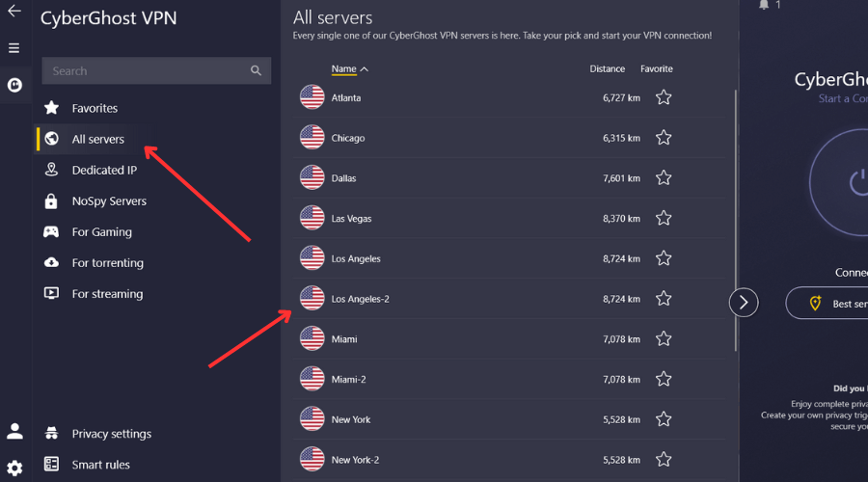
Task: Add Los Angeles-2 to favorites
Action: [x=664, y=298]
